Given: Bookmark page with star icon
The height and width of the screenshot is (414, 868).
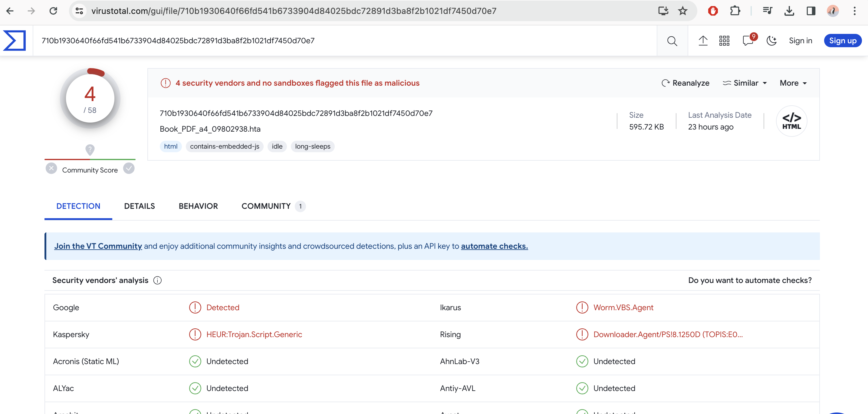Looking at the screenshot, I should click(682, 11).
